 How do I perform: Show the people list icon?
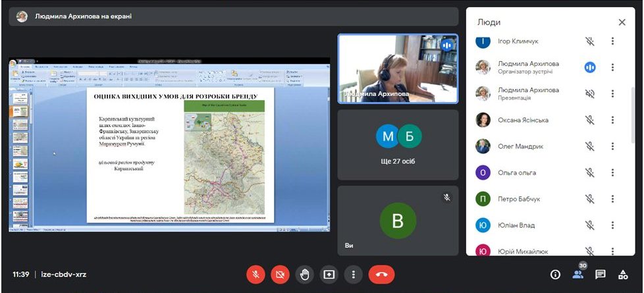(x=577, y=275)
